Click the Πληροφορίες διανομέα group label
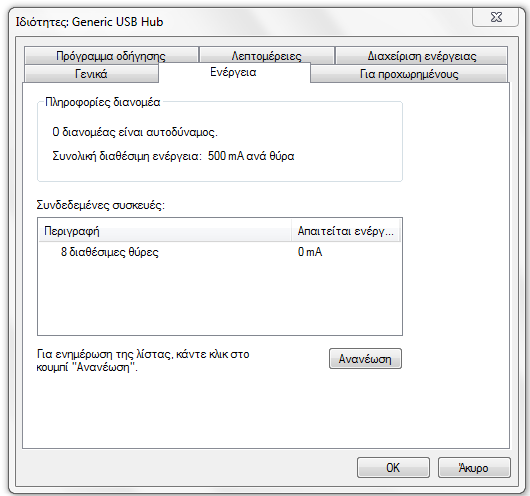 click(x=102, y=102)
